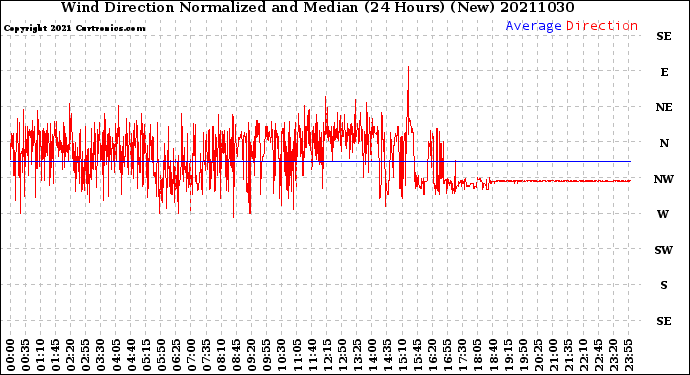Click the 17:30 time label
The width and height of the screenshot is (690, 375).
(462, 355)
